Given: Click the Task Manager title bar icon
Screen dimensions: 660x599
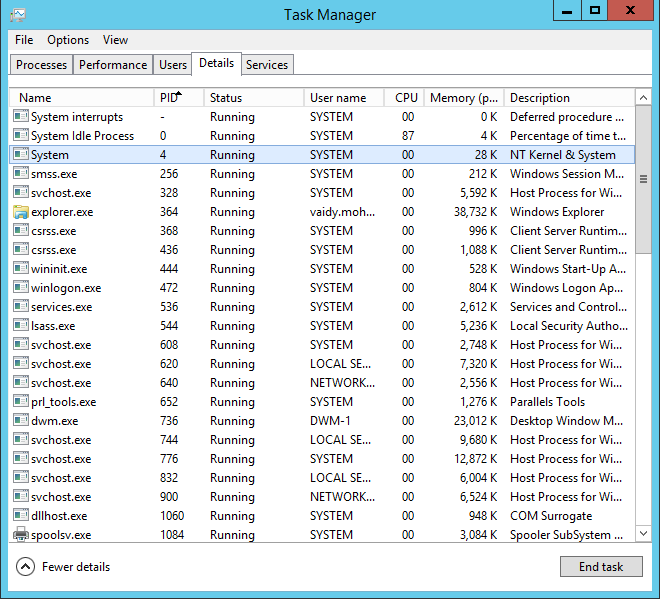Looking at the screenshot, I should [x=18, y=14].
